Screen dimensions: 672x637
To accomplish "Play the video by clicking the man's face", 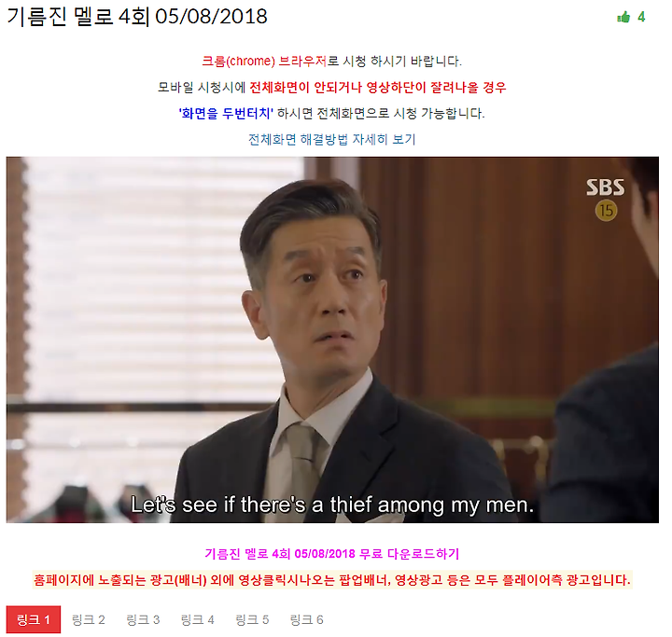I will [328, 298].
